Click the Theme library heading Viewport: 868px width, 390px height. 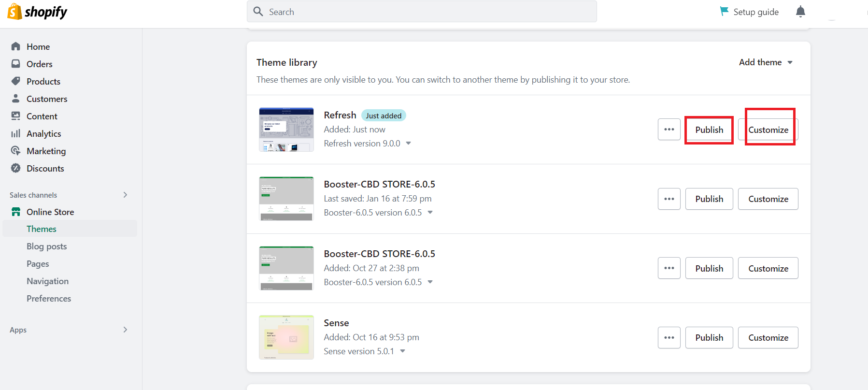[287, 62]
